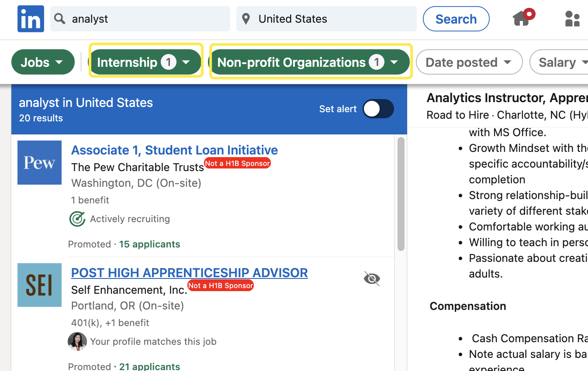
Task: Open the Date posted filter
Action: click(x=469, y=62)
